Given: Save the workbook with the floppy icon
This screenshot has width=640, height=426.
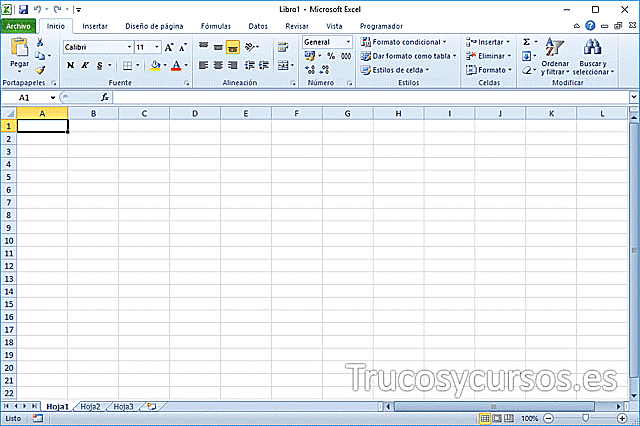Looking at the screenshot, I should 24,9.
